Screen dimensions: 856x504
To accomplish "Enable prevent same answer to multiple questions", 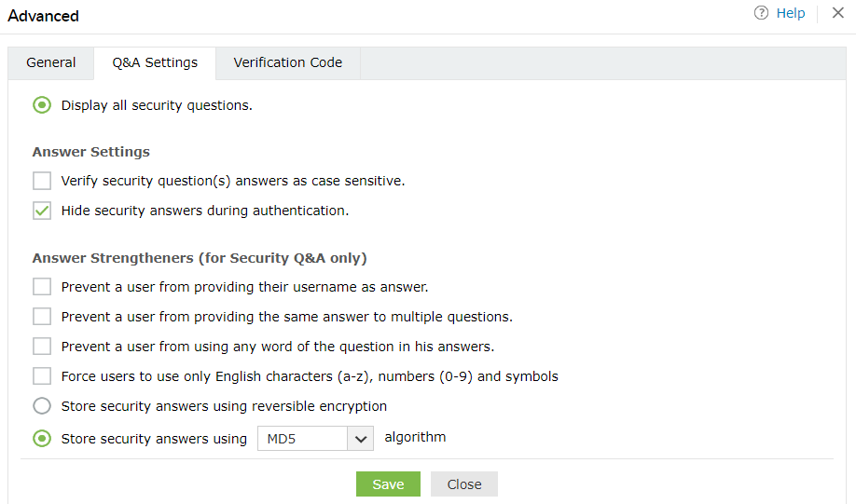I will [x=42, y=317].
